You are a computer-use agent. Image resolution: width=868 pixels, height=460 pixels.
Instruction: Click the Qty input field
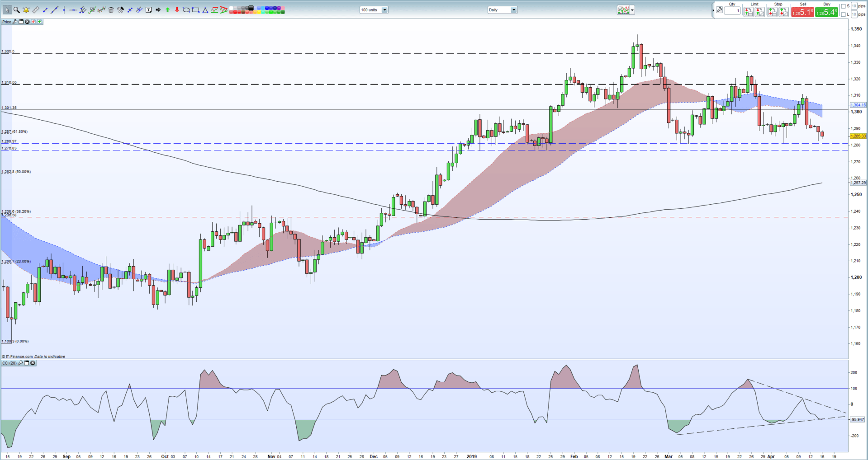pos(732,10)
